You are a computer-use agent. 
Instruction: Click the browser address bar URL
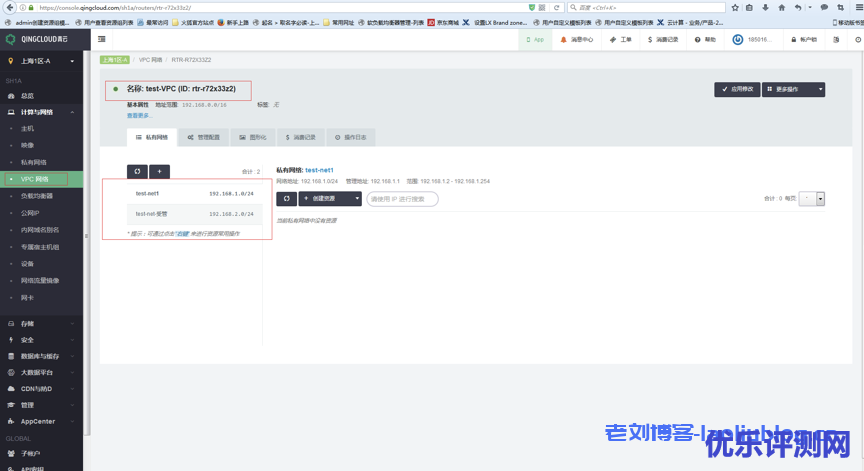click(115, 8)
